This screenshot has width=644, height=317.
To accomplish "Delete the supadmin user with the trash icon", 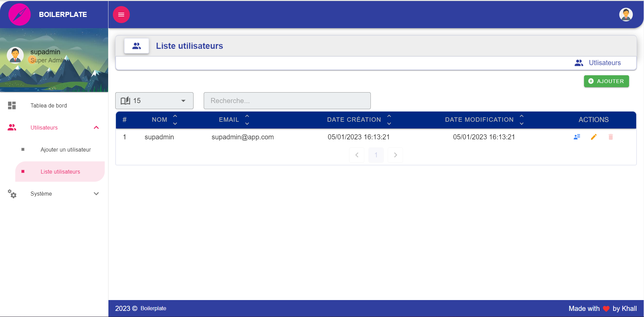I will [x=611, y=137].
